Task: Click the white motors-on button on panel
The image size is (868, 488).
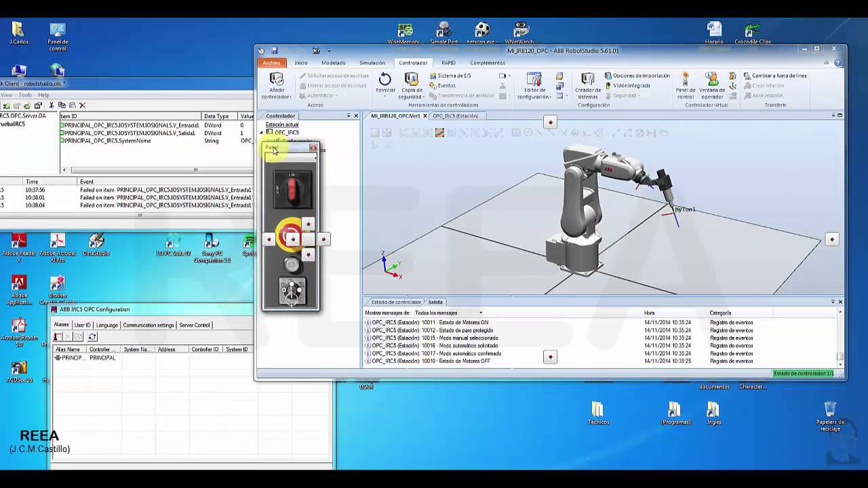Action: coord(292,265)
